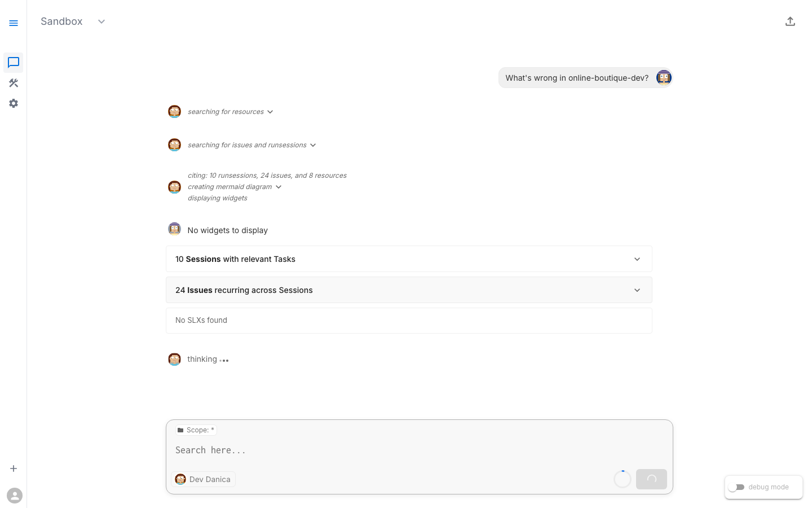Click the circular progress indicator

(623, 479)
